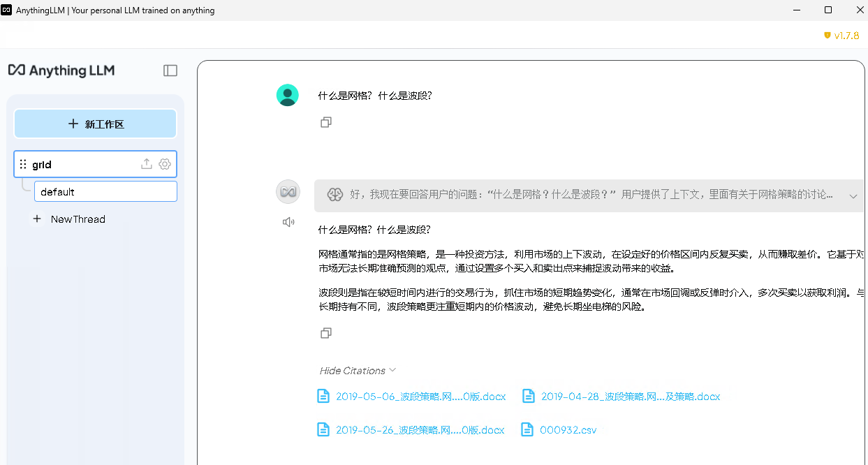Expand the thinking process chevron
This screenshot has height=465, width=868.
(853, 196)
